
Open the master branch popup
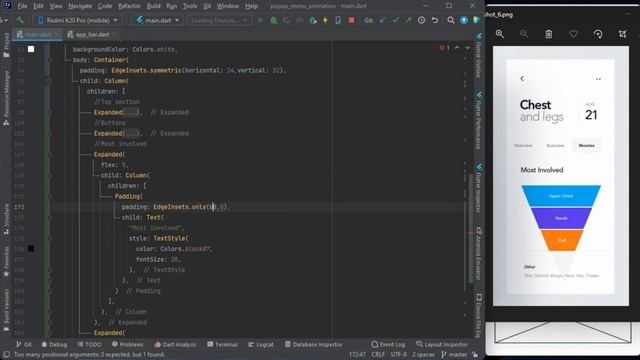pyautogui.click(x=453, y=355)
